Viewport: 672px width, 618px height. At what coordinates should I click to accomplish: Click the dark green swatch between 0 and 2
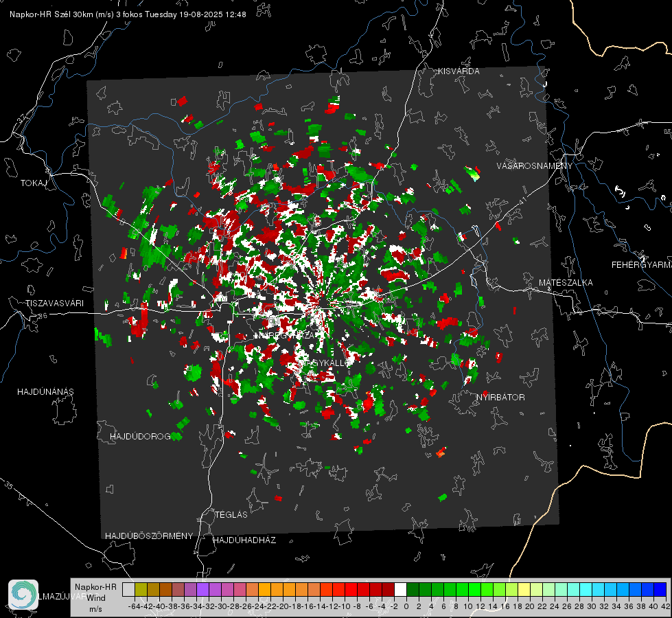pyautogui.click(x=413, y=589)
